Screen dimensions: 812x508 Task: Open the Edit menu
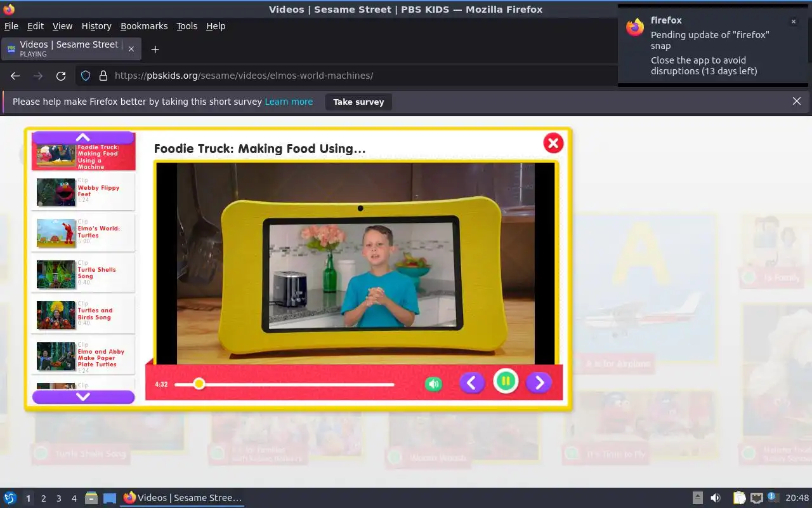36,26
